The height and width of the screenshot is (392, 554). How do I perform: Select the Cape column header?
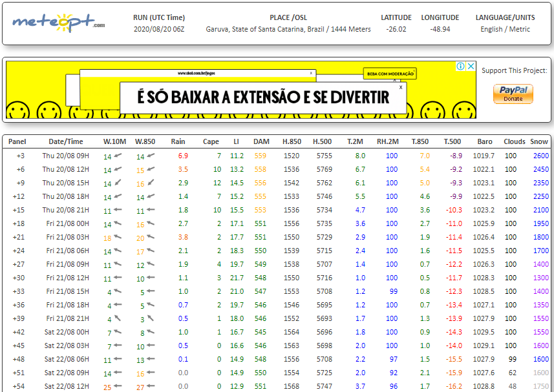click(211, 141)
